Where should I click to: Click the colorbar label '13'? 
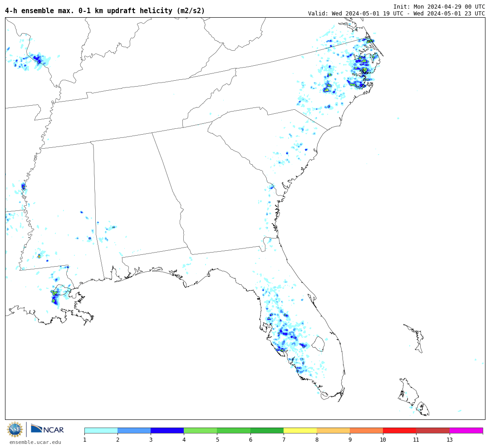click(449, 439)
